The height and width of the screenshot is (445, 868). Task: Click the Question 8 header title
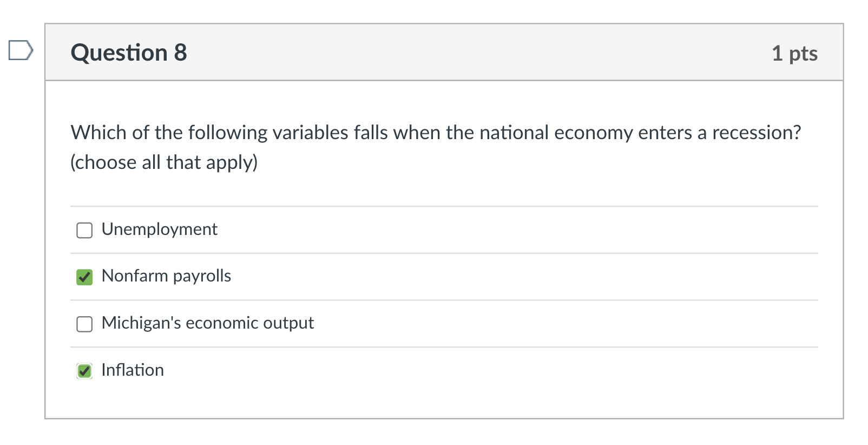tap(130, 53)
